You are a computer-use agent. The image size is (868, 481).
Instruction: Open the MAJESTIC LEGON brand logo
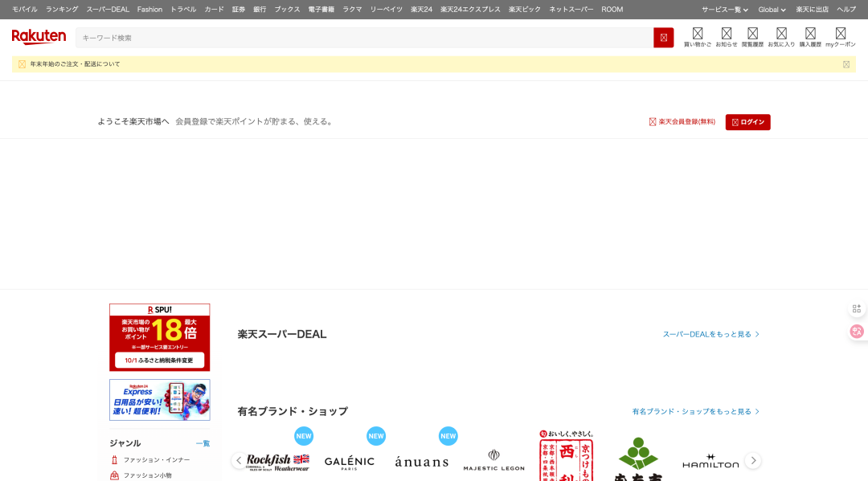(x=493, y=460)
